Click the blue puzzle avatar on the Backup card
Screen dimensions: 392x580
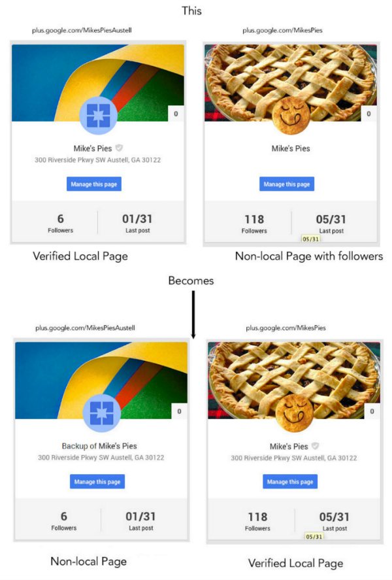point(102,413)
